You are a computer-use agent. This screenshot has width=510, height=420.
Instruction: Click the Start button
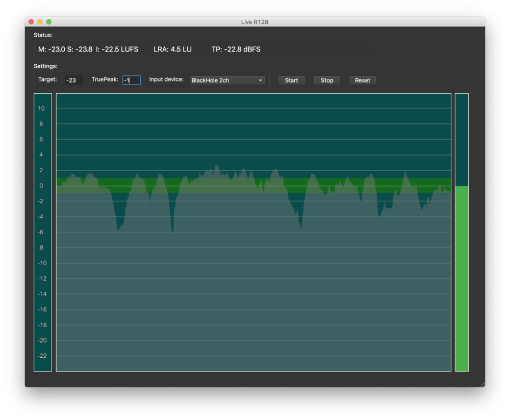291,81
